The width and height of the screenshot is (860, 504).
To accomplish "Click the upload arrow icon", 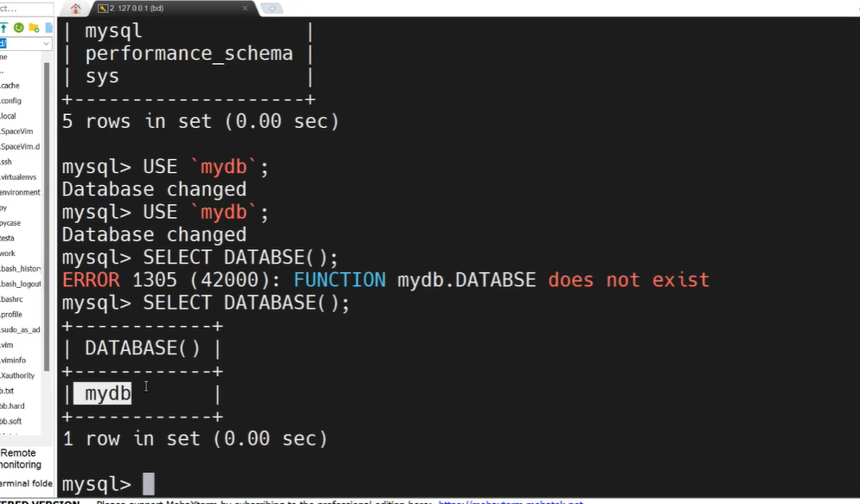I will pyautogui.click(x=4, y=28).
